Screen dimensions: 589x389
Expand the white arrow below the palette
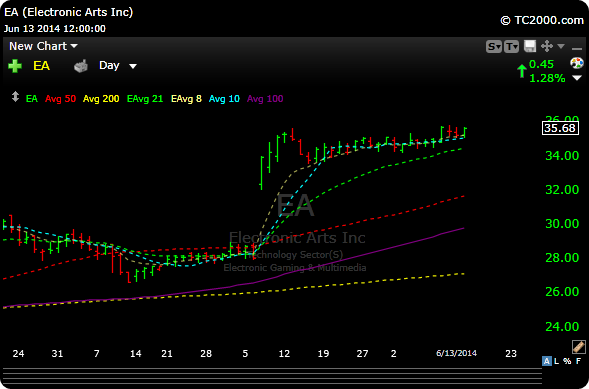577,78
